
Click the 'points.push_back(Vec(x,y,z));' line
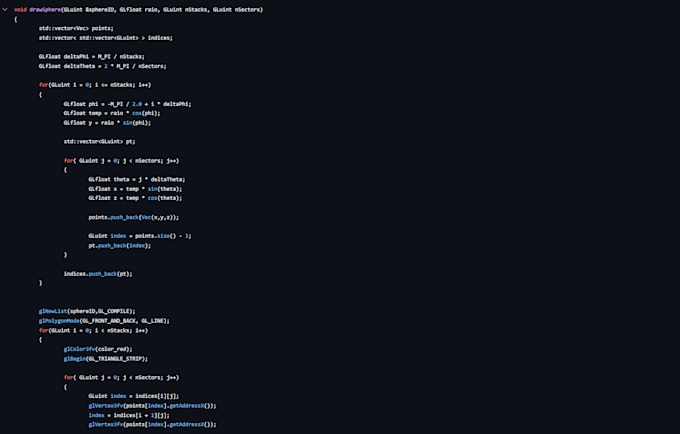[x=134, y=217]
